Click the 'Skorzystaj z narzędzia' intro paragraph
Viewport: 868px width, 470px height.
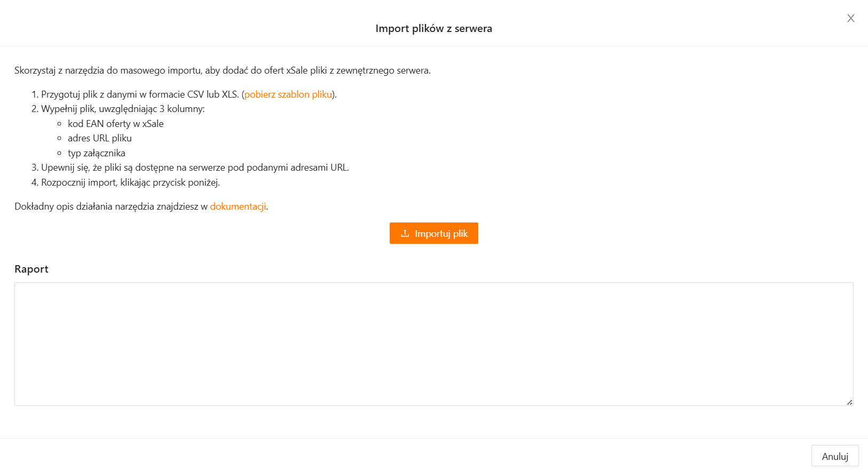coord(222,70)
